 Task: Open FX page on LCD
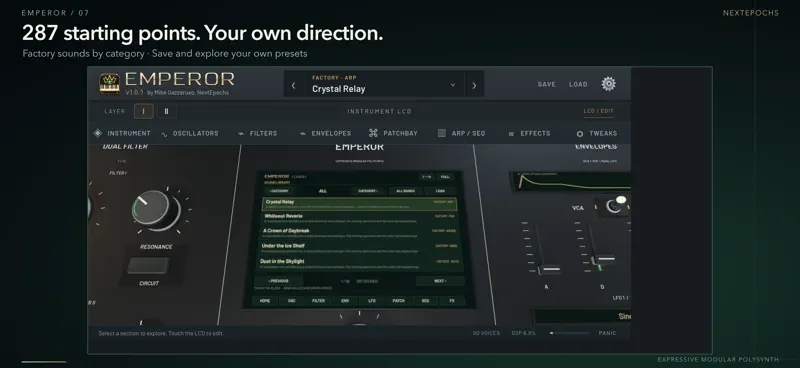tap(452, 301)
